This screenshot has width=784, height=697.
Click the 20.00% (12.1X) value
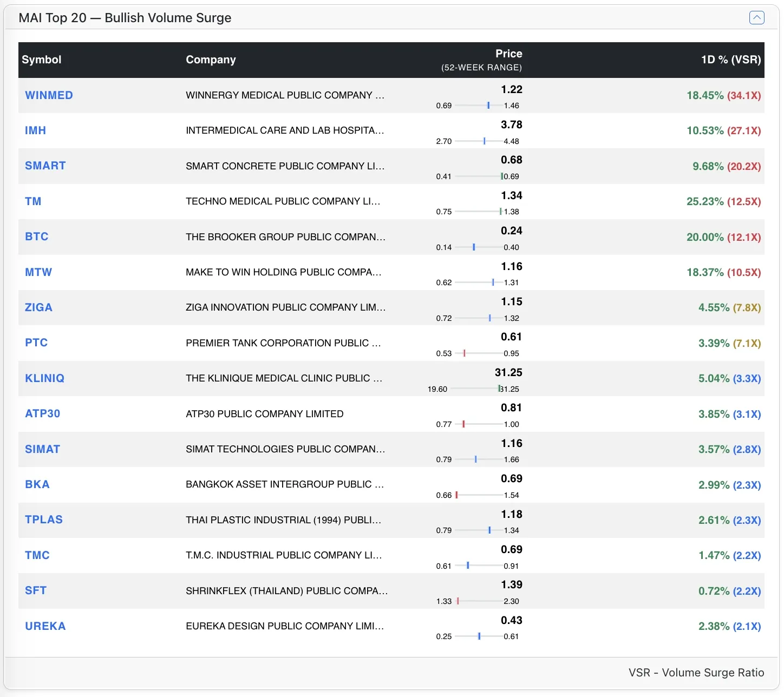click(724, 238)
